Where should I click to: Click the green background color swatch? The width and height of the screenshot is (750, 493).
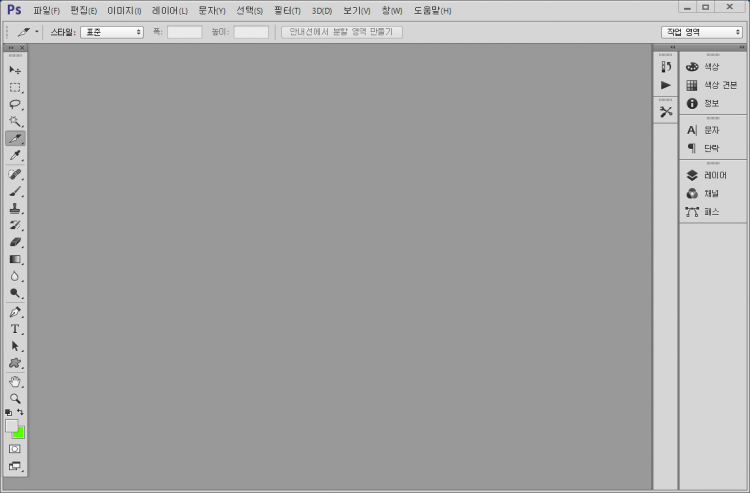pyautogui.click(x=21, y=433)
